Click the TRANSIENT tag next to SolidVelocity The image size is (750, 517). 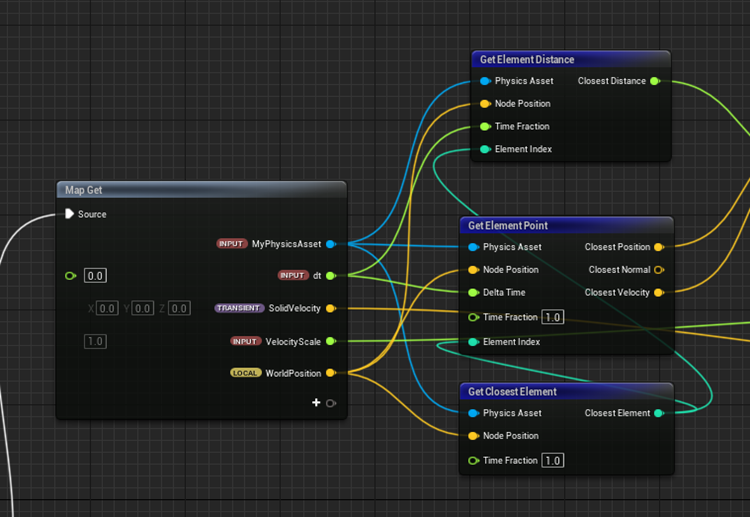(239, 308)
